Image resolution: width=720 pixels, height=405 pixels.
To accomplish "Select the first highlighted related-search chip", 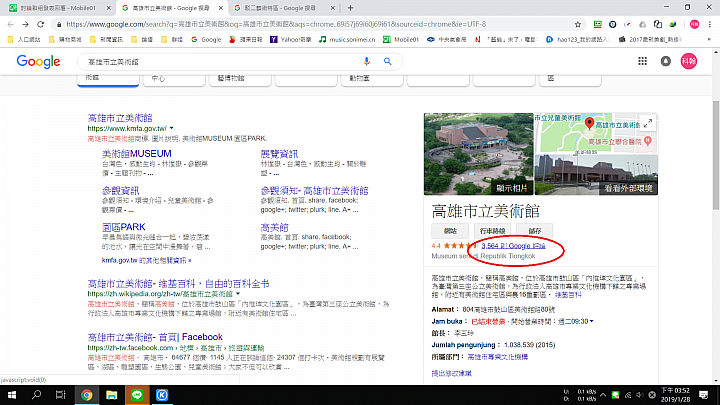I will [108, 79].
